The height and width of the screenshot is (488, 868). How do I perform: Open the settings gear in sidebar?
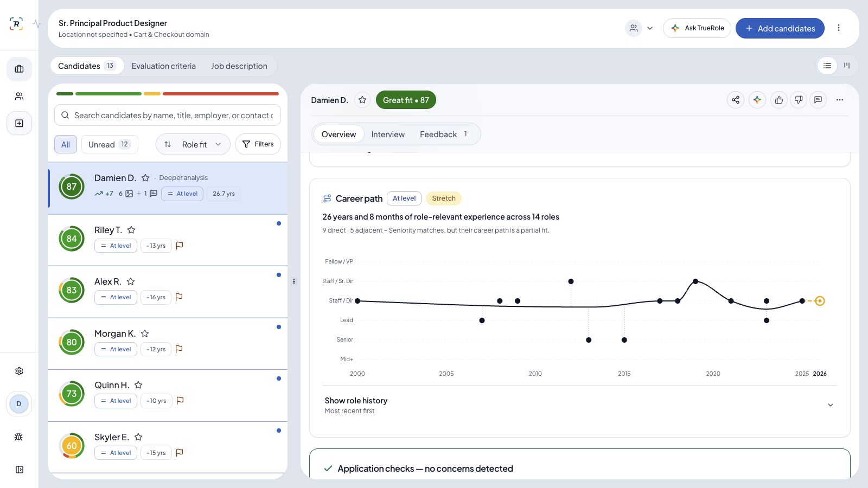click(19, 371)
